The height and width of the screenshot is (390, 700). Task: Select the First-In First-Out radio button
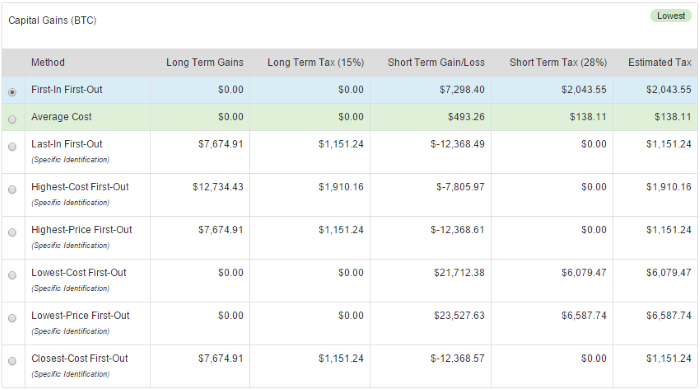12,92
